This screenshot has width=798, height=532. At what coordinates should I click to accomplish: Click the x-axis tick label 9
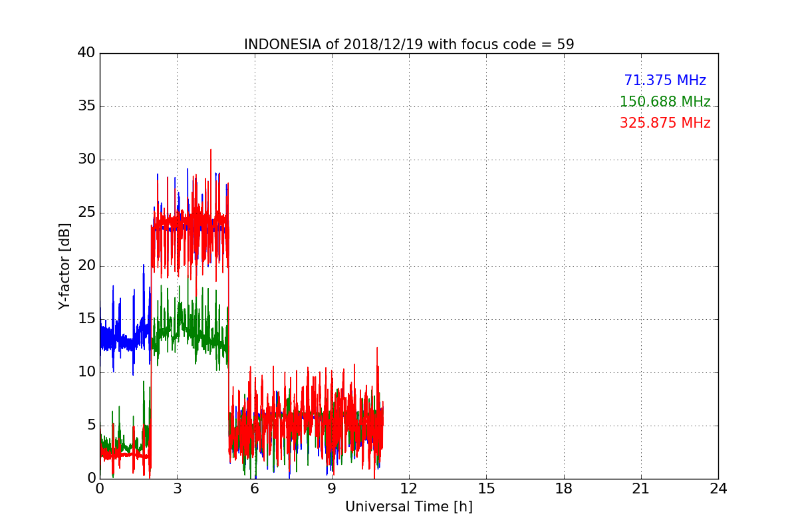332,489
